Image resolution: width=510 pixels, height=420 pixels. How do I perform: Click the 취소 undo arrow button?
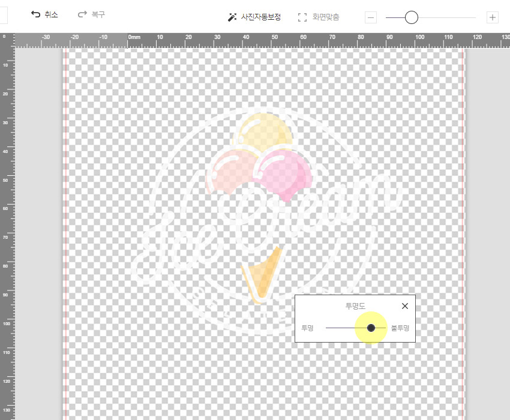point(44,14)
